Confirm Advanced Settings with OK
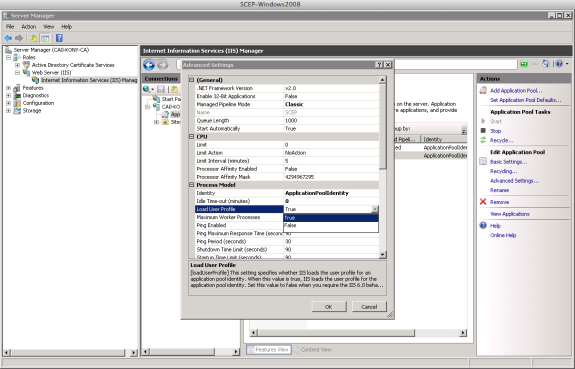575x369 pixels. [329, 307]
